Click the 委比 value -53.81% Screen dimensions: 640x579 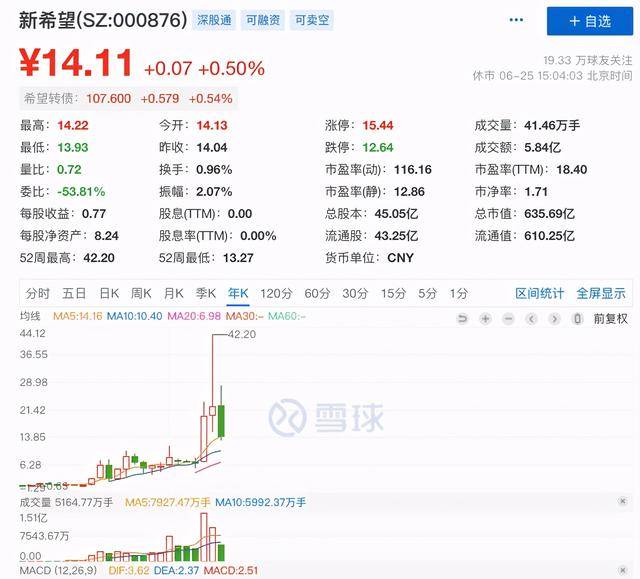[x=81, y=191]
